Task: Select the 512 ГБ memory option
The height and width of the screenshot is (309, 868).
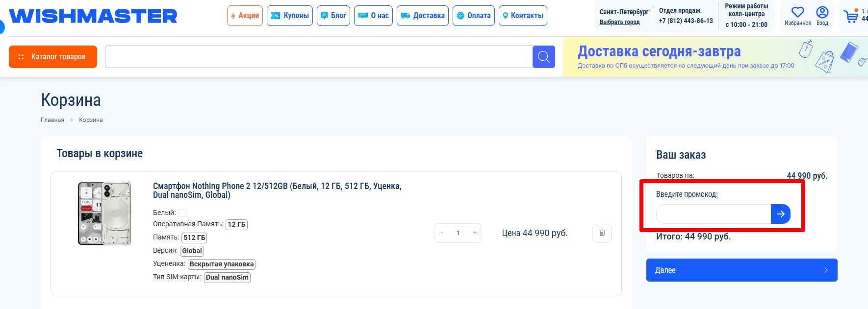Action: [x=194, y=238]
